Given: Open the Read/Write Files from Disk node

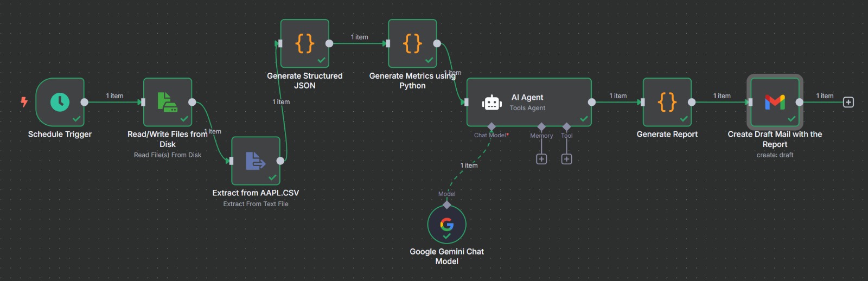Looking at the screenshot, I should pyautogui.click(x=168, y=102).
